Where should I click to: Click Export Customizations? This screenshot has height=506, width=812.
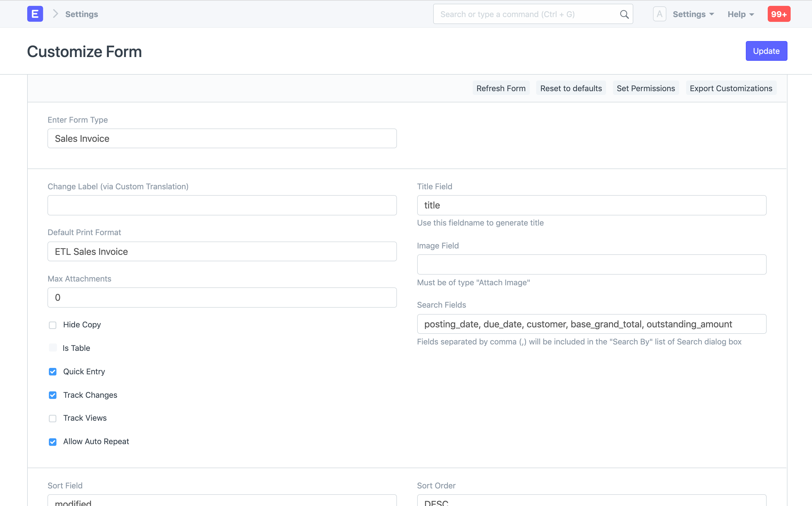(x=731, y=88)
